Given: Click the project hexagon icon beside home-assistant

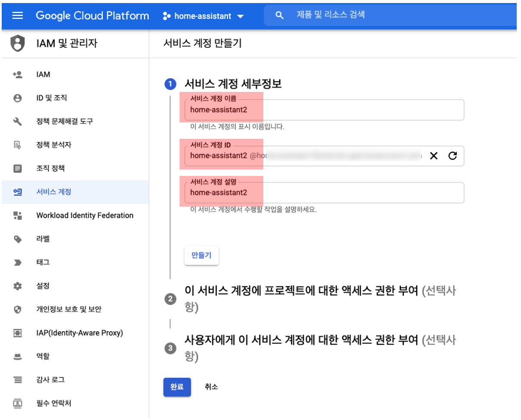Looking at the screenshot, I should point(167,16).
